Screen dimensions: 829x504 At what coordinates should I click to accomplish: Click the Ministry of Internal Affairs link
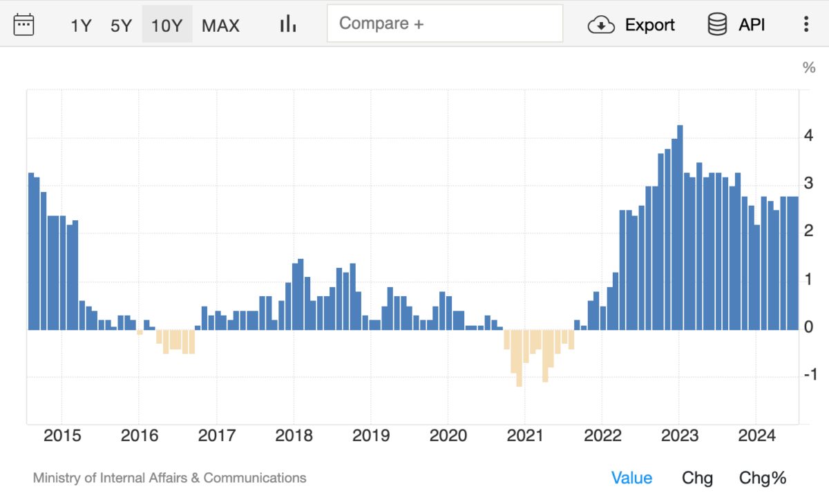pos(169,478)
